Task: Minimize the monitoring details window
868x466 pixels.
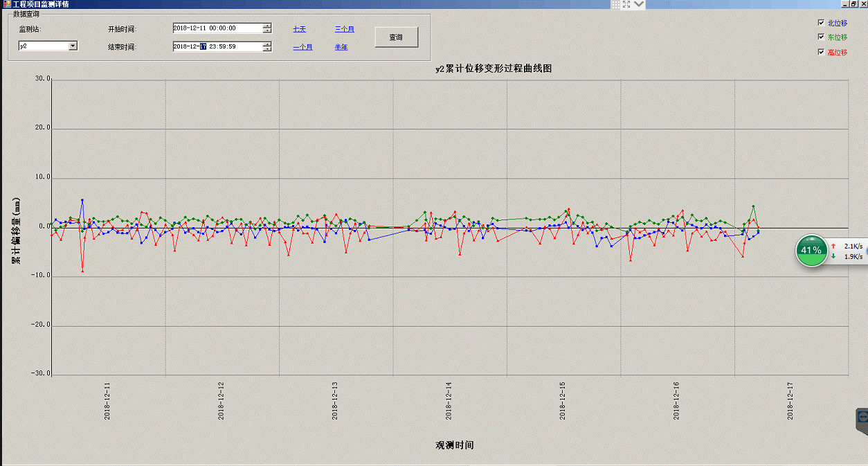Action: click(x=845, y=4)
